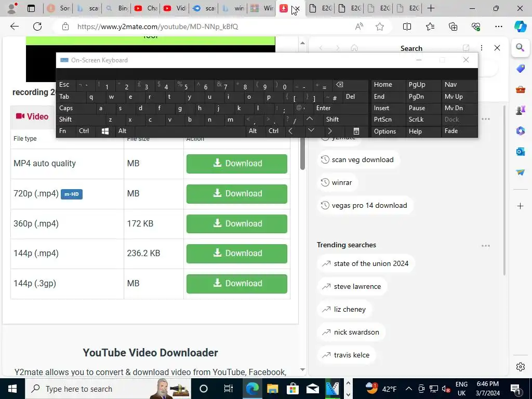Click Windows taskbar search box

[108, 389]
